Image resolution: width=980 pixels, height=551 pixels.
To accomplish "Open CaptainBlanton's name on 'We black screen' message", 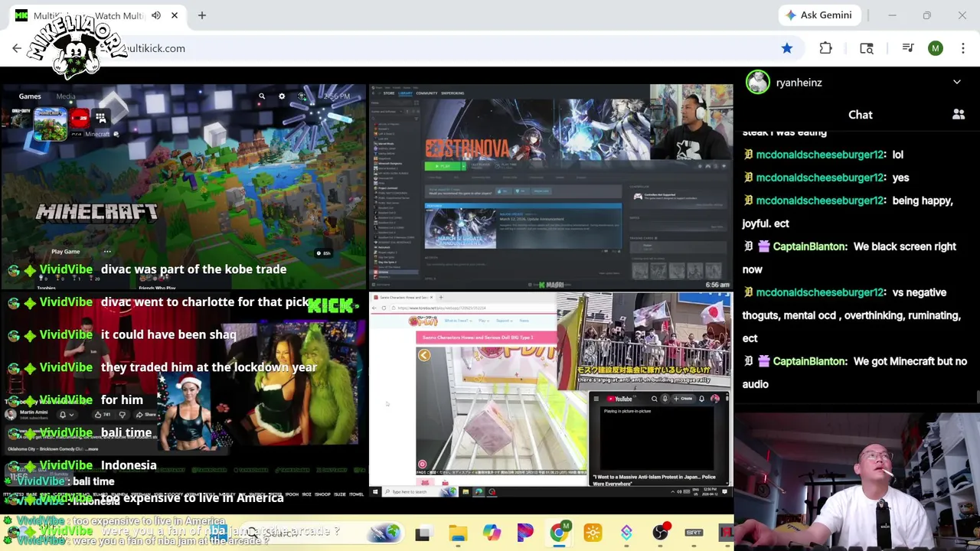I will coord(809,246).
